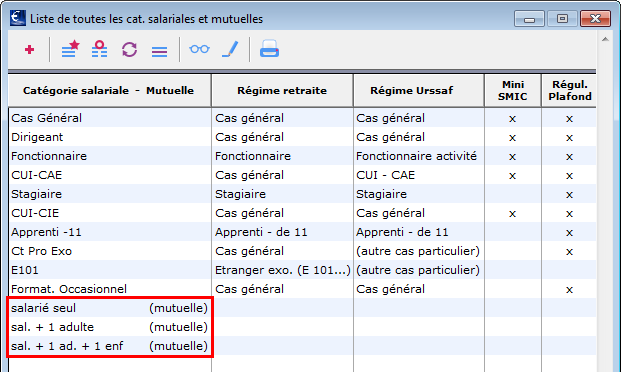
Task: Click the Catégorie salariale - Mutuelle column header
Action: tap(109, 91)
